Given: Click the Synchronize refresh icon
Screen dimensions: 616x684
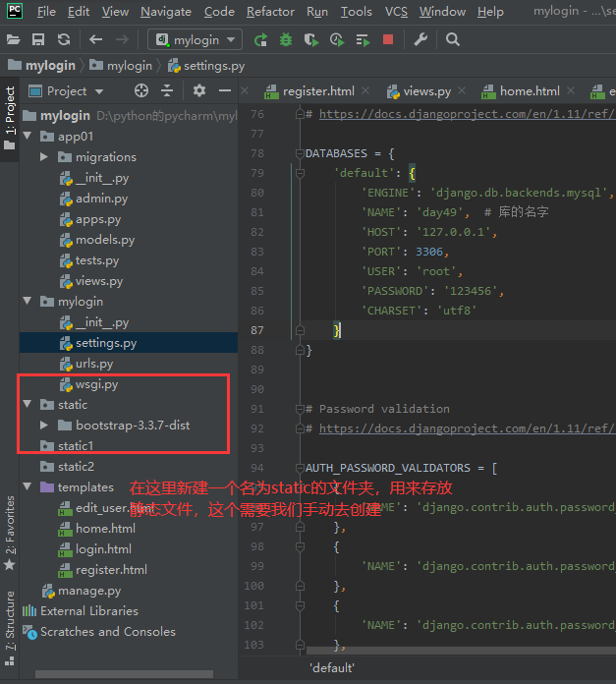Looking at the screenshot, I should click(64, 40).
